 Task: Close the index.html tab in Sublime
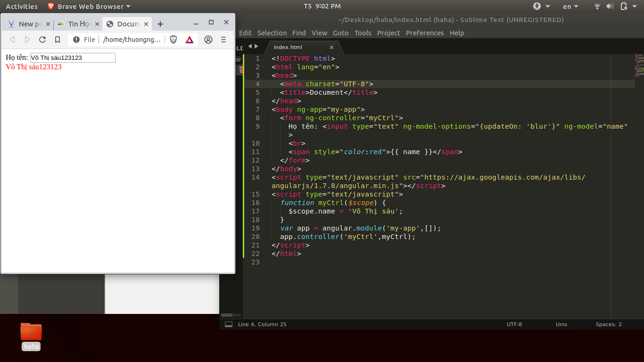[x=331, y=47]
